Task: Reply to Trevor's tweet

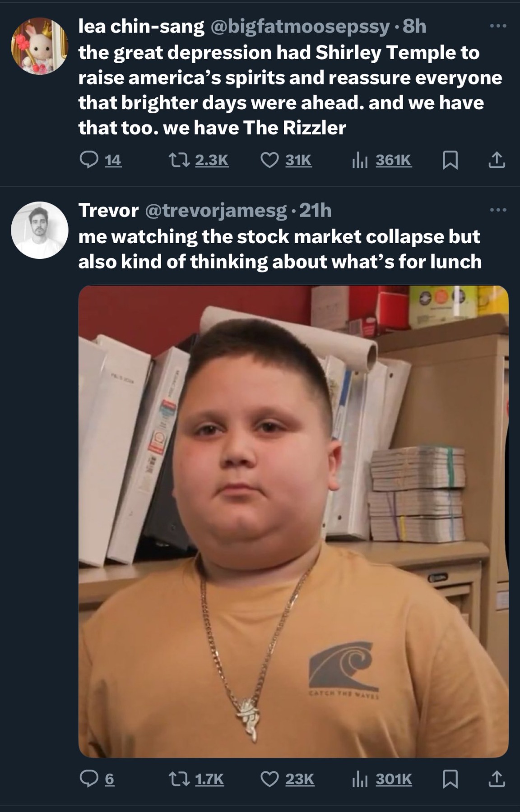Action: point(97,779)
